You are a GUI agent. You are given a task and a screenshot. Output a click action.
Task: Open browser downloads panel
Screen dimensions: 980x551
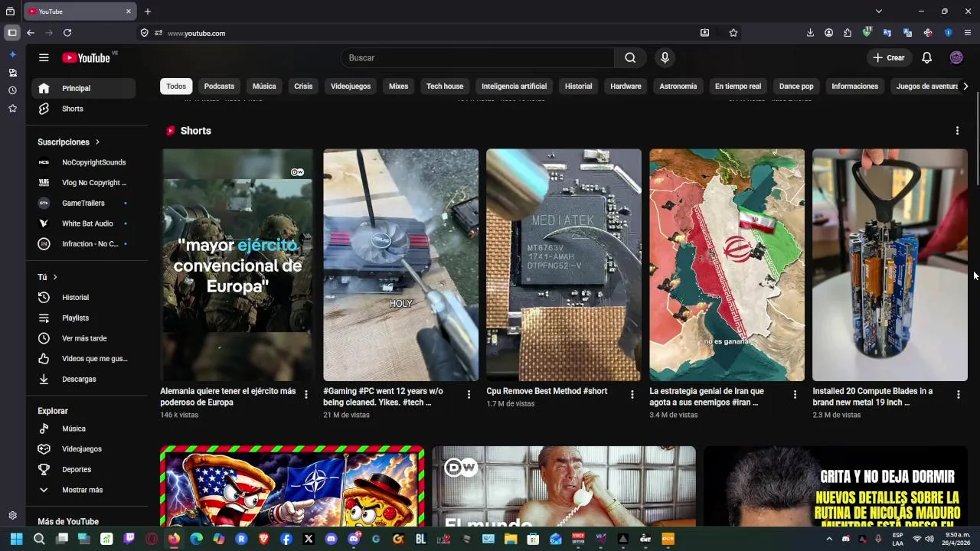[810, 33]
